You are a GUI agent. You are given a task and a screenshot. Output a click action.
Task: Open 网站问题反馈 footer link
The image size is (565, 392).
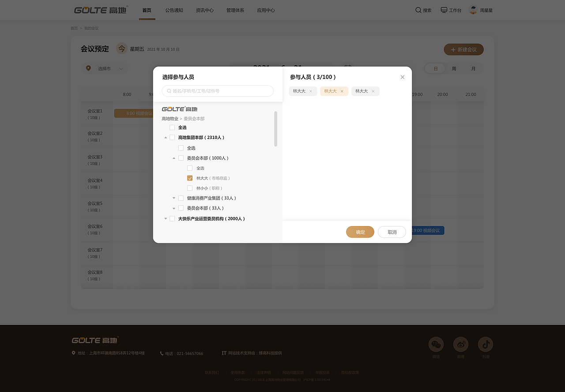(293, 373)
